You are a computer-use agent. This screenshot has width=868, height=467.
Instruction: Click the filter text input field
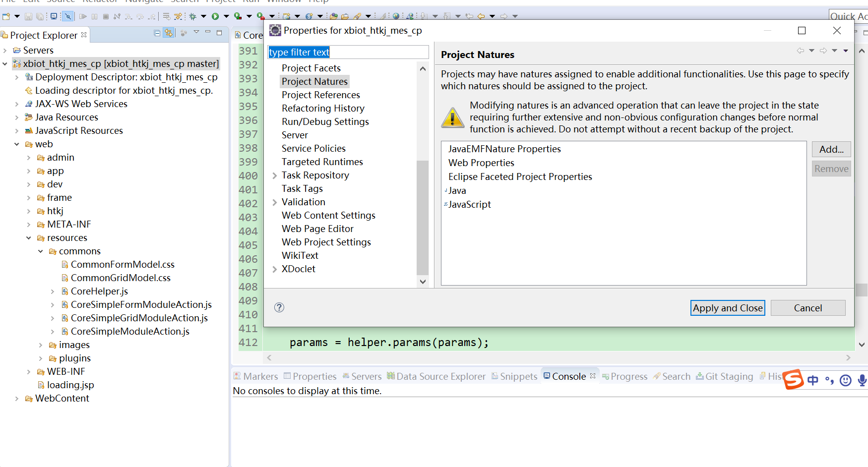347,52
